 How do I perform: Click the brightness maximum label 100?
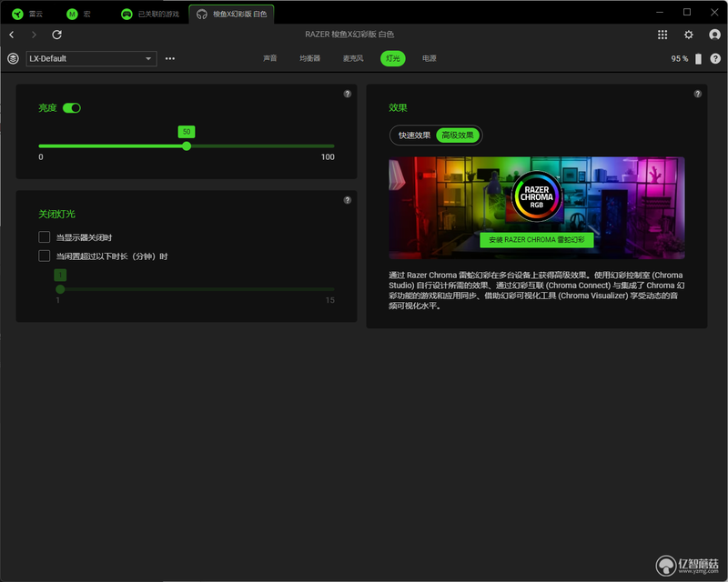[x=328, y=157]
